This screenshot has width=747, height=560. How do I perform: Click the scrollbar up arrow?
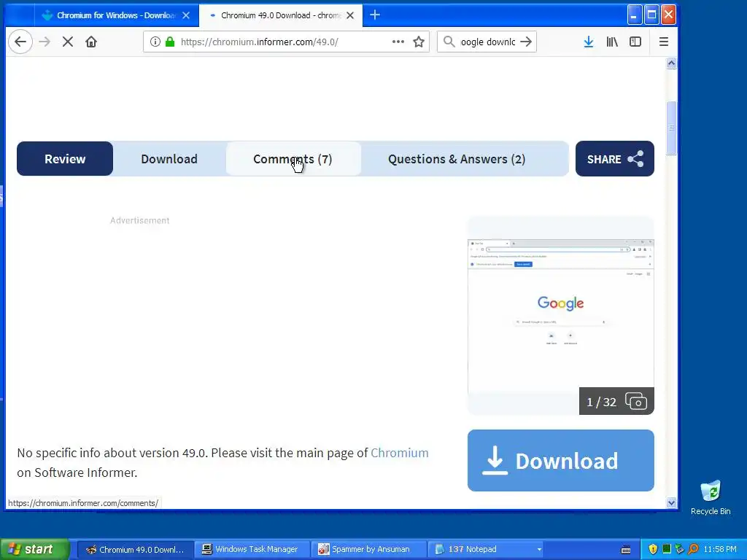(x=671, y=63)
